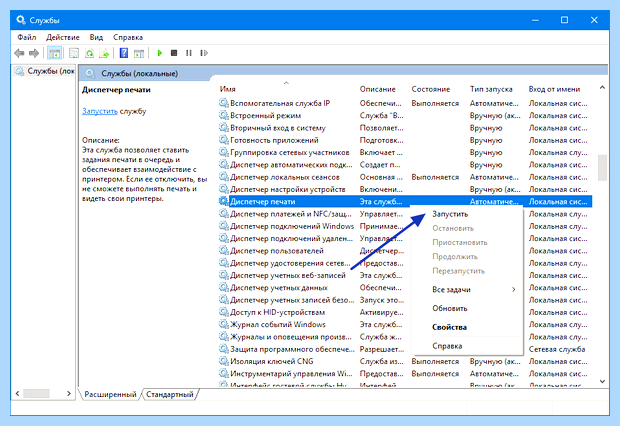This screenshot has width=620, height=426.
Task: Open the Справка menu in menu bar
Action: coord(128,37)
